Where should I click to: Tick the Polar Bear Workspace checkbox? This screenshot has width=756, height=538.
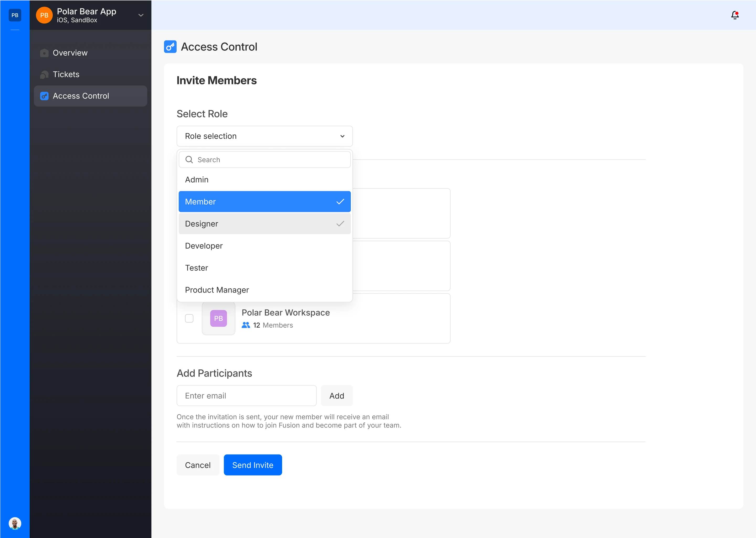point(189,318)
